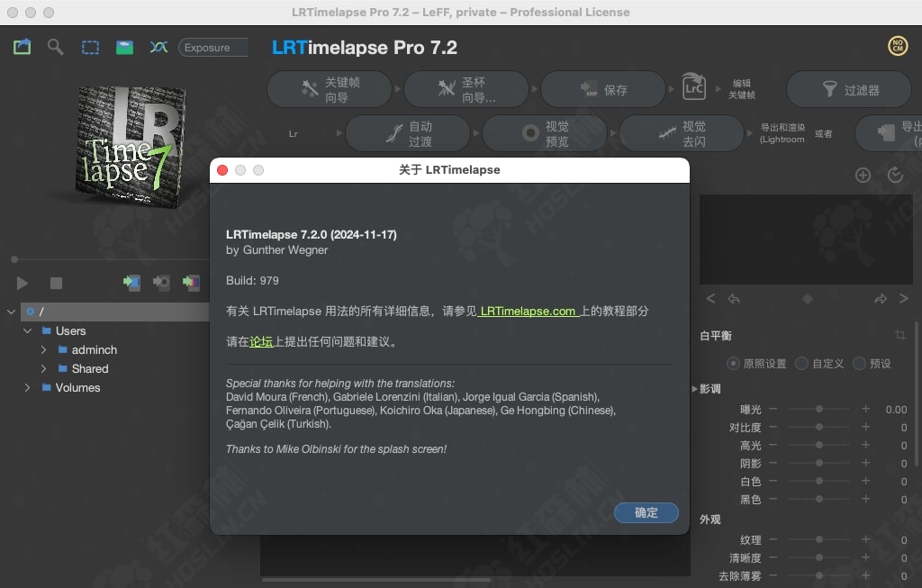
Task: Confirm the about dialog with 确定
Action: click(x=646, y=512)
